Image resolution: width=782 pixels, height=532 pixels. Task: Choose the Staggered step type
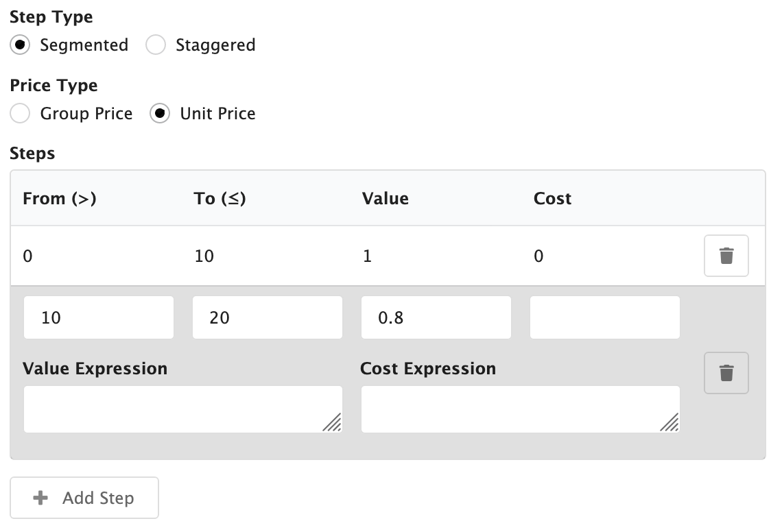pos(156,45)
